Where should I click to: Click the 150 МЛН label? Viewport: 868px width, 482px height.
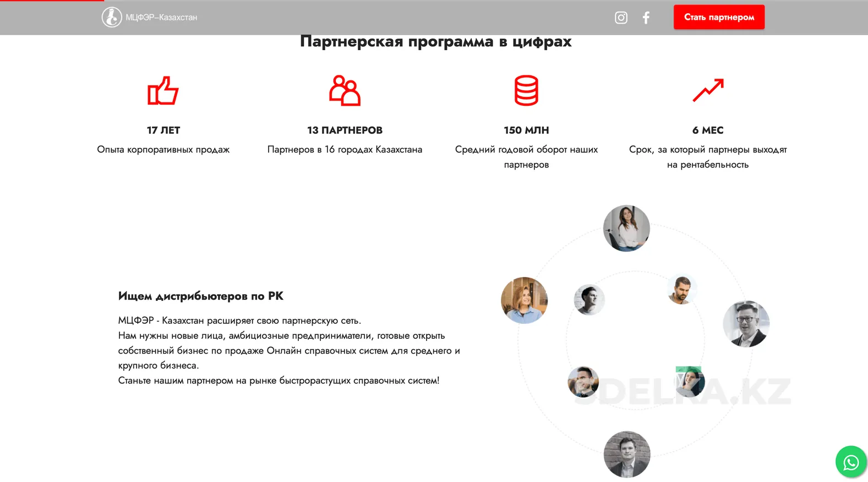[526, 130]
